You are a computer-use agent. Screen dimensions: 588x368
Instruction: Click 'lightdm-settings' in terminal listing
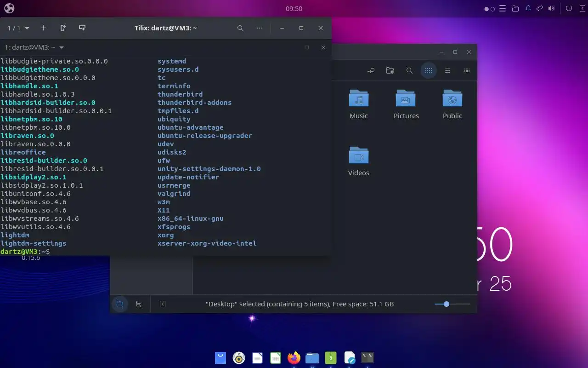click(x=33, y=243)
